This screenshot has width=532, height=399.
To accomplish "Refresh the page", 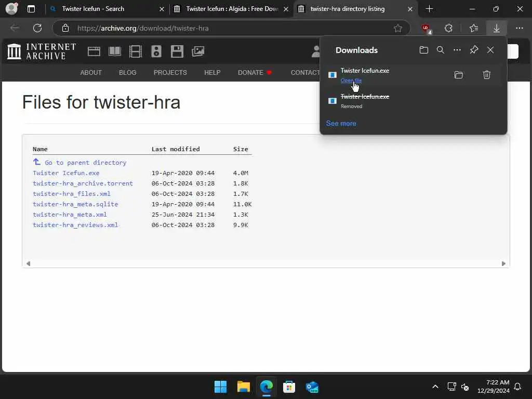I will click(37, 28).
